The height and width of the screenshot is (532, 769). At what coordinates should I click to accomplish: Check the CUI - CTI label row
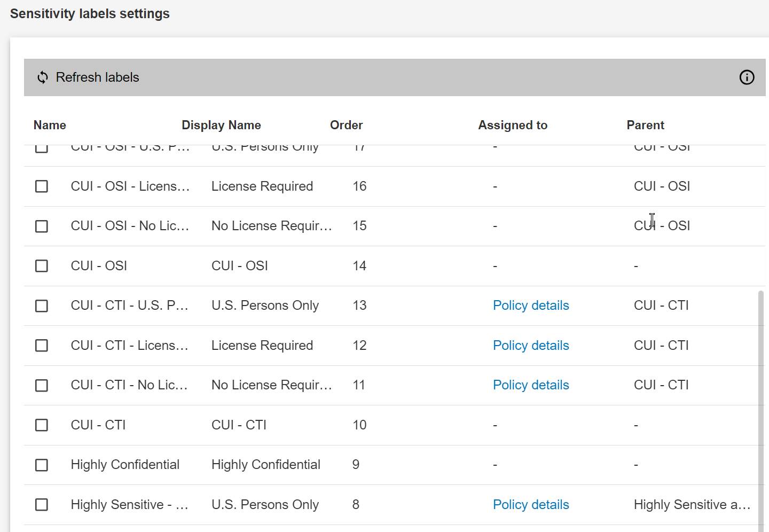pos(42,425)
